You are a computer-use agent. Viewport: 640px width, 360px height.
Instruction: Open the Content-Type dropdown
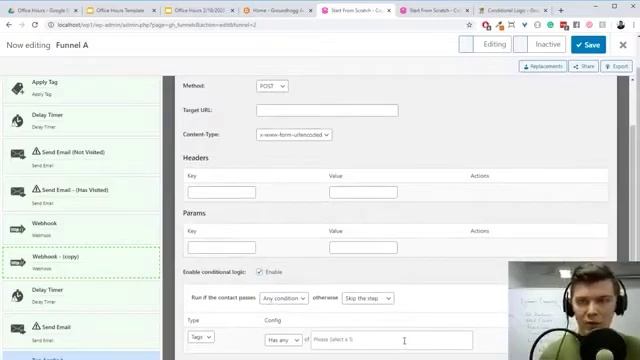(x=294, y=135)
